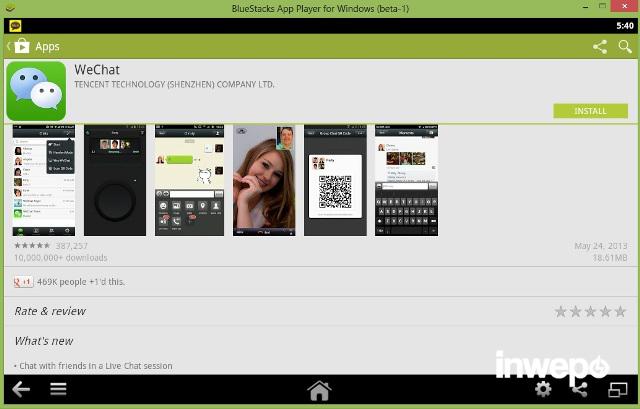Click the BlueStacks title bar logo icon
640x409 pixels.
pyautogui.click(x=10, y=8)
